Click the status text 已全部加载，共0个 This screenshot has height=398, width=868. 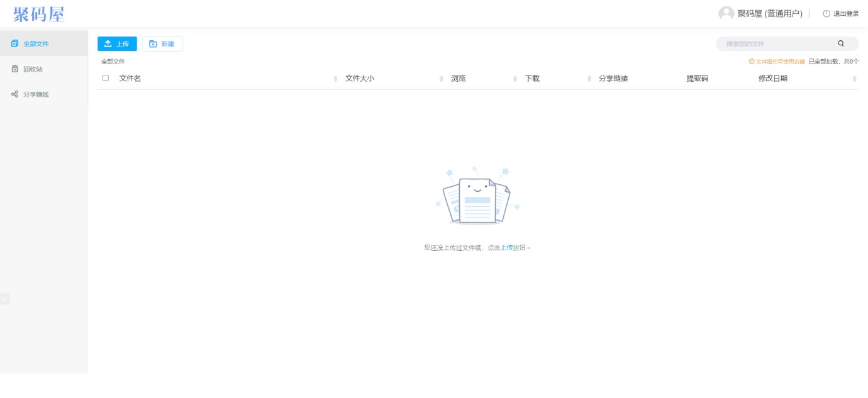(x=833, y=62)
